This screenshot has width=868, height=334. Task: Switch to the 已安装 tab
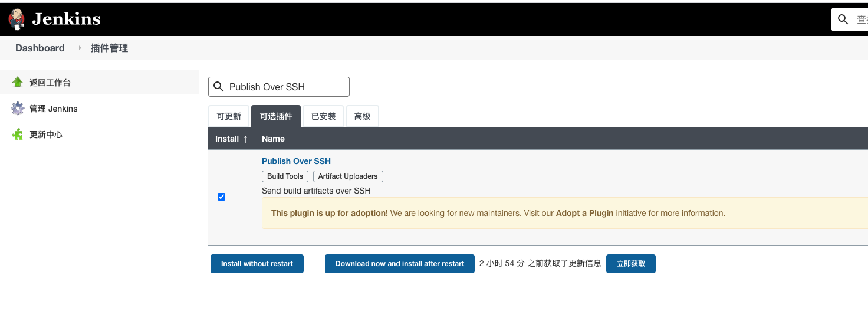point(323,116)
